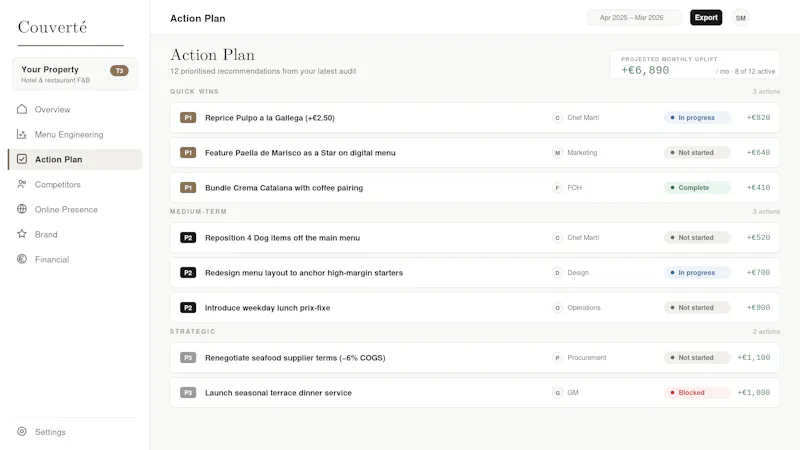The image size is (800, 450).
Task: Open the Your Property selector card
Action: [75, 74]
